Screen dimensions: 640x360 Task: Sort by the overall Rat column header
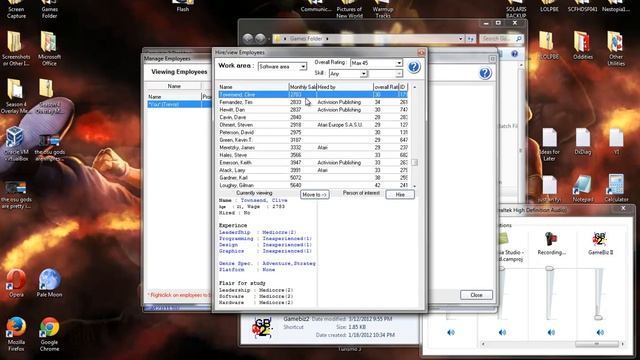pyautogui.click(x=386, y=87)
